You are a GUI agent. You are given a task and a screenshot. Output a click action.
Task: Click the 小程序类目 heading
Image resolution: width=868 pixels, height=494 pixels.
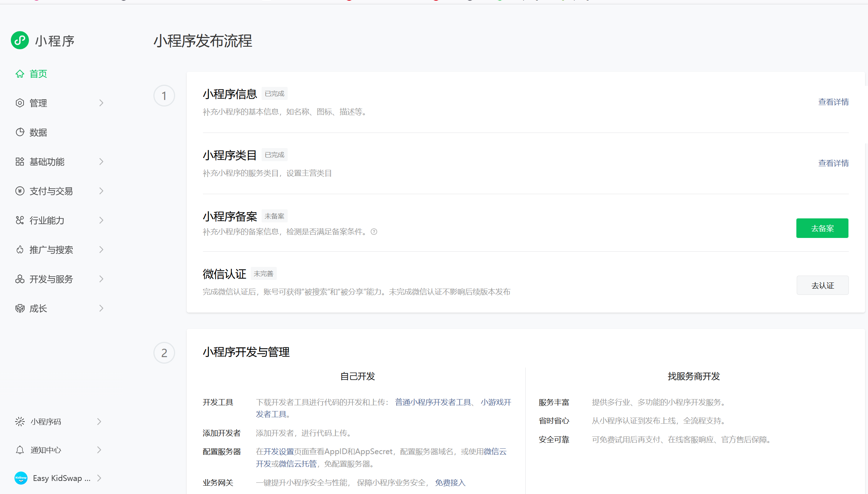[230, 155]
